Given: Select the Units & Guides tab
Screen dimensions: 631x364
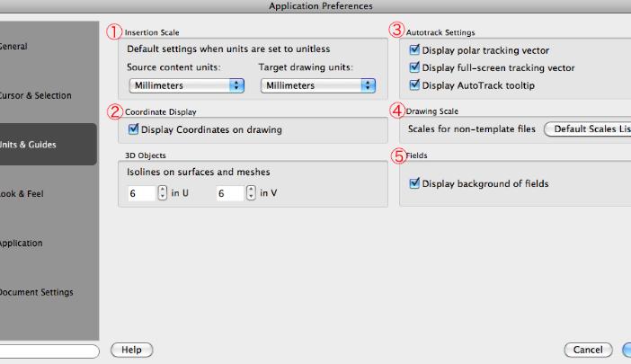Looking at the screenshot, I should 48,145.
